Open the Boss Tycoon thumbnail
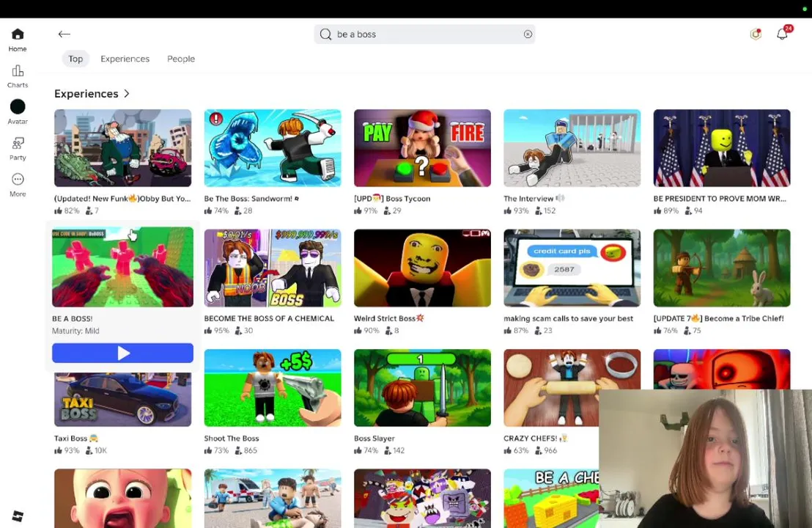 click(422, 147)
